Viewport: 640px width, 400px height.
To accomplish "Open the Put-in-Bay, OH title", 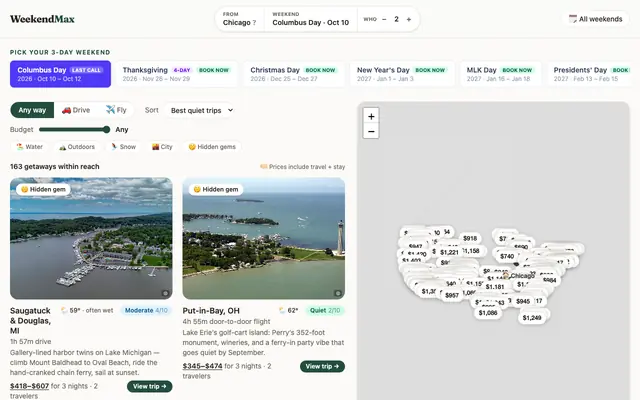I will (211, 311).
